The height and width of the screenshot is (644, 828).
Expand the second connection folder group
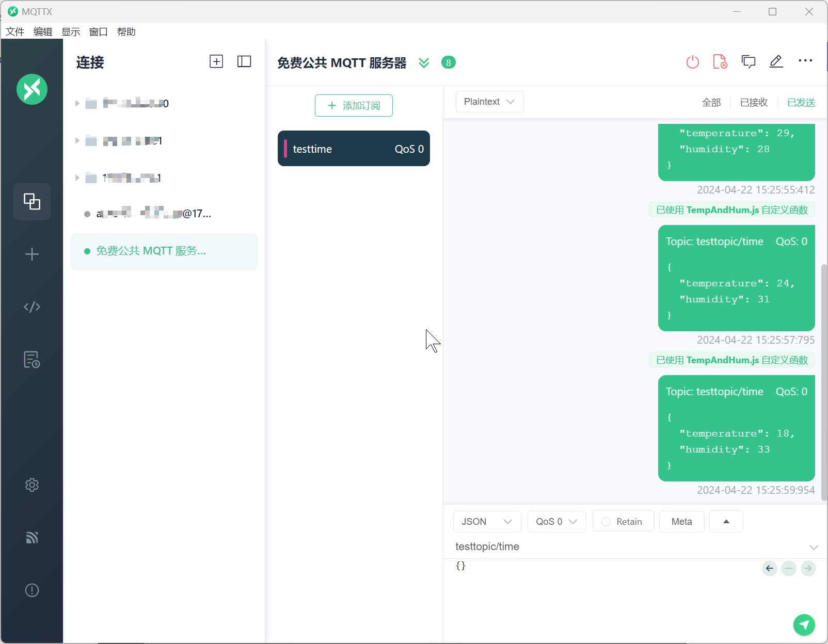(77, 141)
